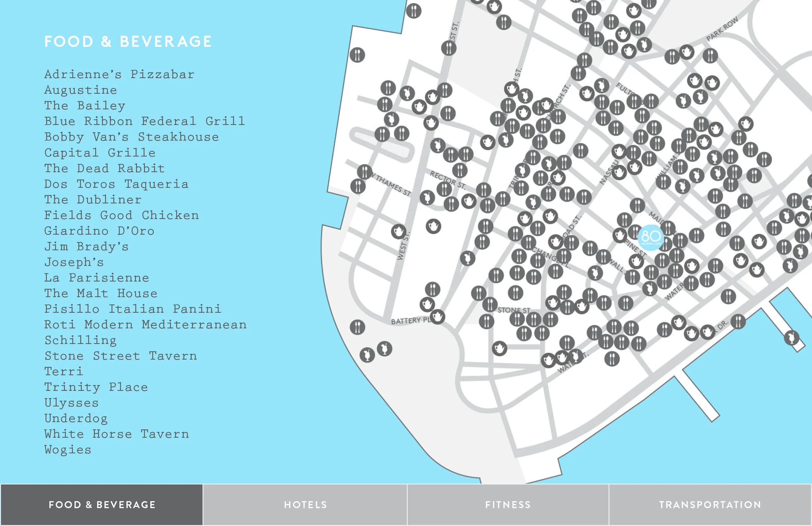Click La Parisienne listing
Viewport: 812px width, 526px height.
97,278
